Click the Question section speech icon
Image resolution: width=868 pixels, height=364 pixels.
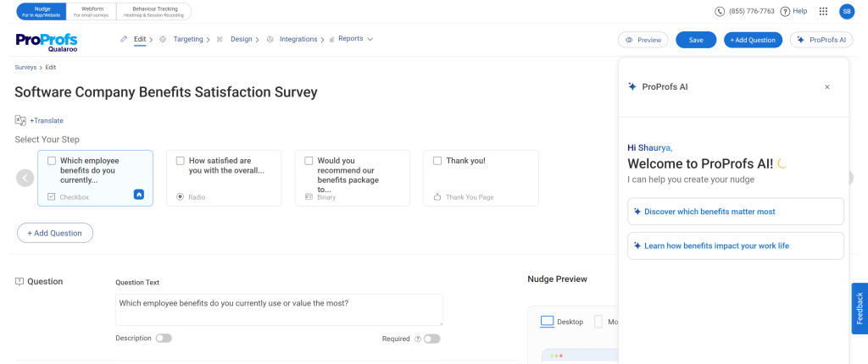19,282
